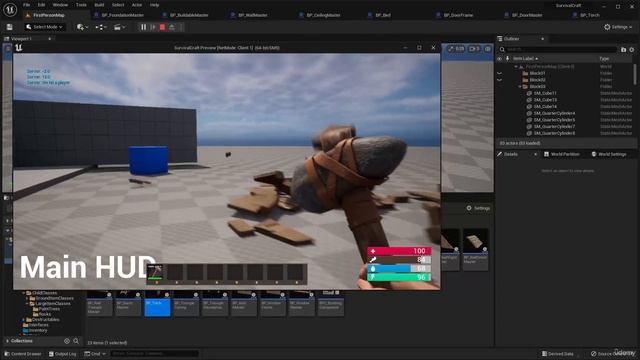
Task: Select SM_Cube14 in the Outliner
Action: [x=545, y=107]
